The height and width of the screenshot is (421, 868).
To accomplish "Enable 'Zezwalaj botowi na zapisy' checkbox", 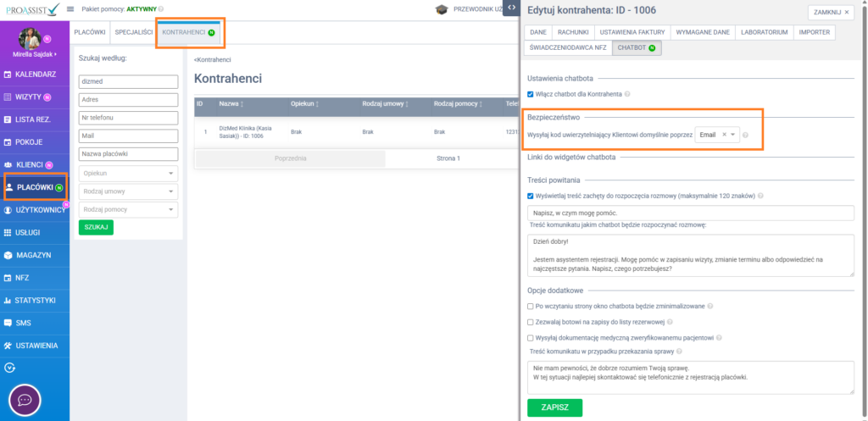I will [x=531, y=322].
